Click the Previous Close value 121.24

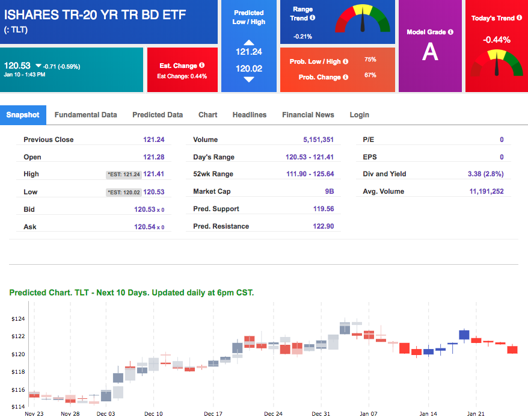pos(153,140)
